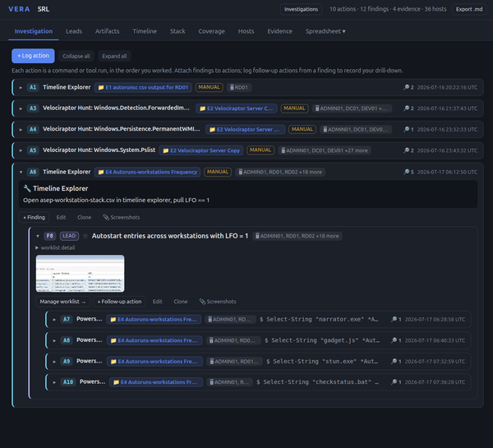Expand action A5 Pslist hunt
The width and height of the screenshot is (493, 448).
point(21,150)
